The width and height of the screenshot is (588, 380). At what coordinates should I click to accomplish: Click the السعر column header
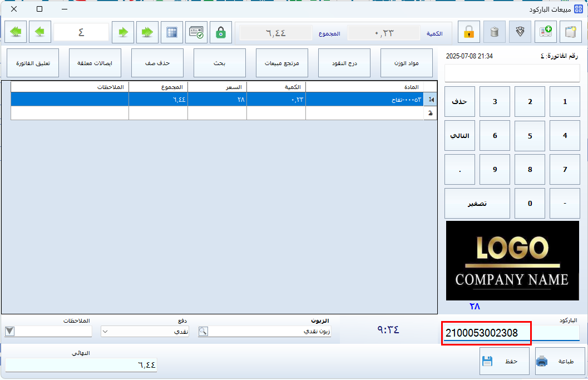[x=217, y=87]
